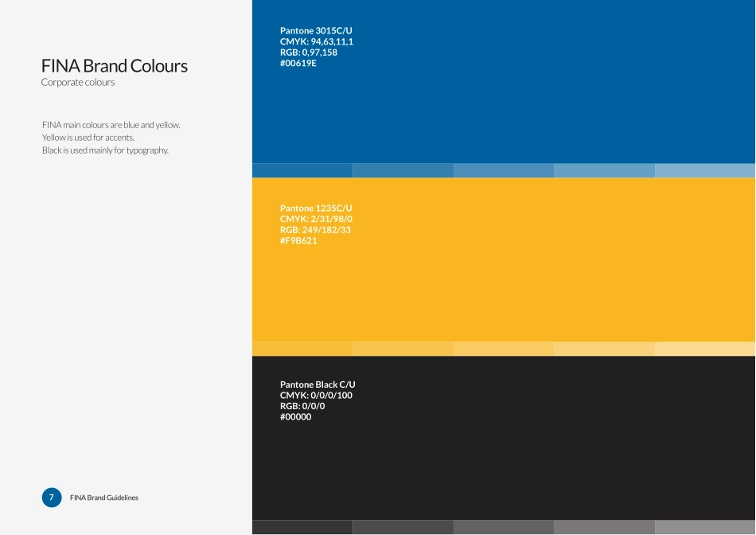Image resolution: width=756 pixels, height=535 pixels.
Task: Click the middle yellow tint swatch
Action: coord(503,348)
